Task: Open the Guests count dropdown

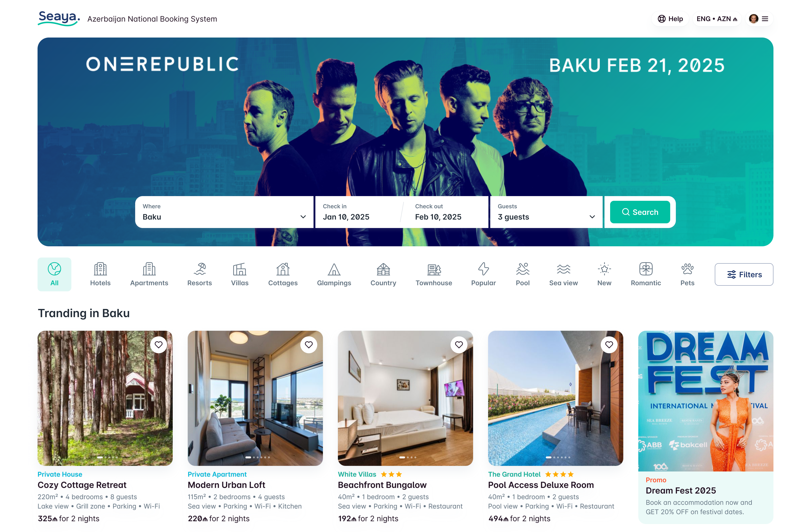Action: pyautogui.click(x=546, y=212)
